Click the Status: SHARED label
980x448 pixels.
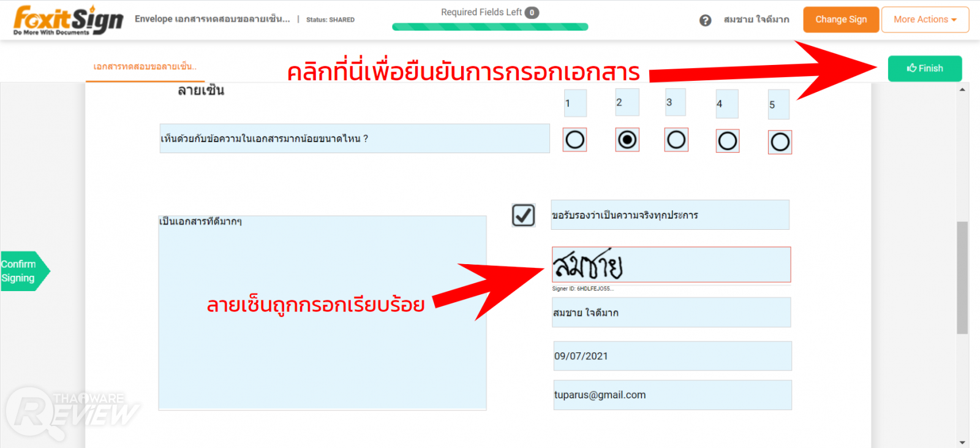pos(330,20)
